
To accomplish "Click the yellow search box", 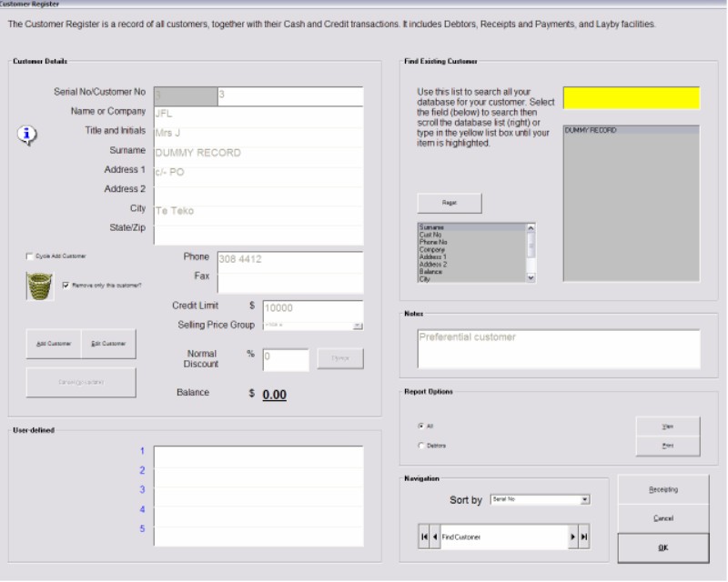I will [x=631, y=98].
